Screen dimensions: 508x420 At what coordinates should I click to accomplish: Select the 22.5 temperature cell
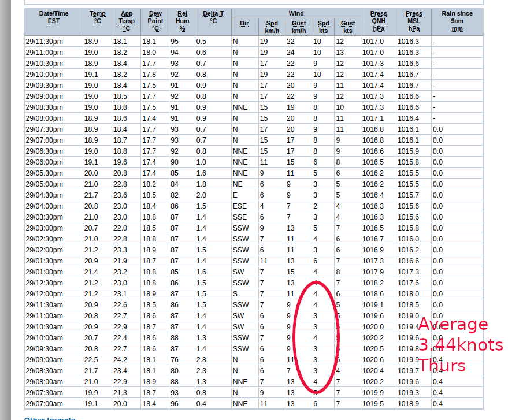pyautogui.click(x=91, y=359)
